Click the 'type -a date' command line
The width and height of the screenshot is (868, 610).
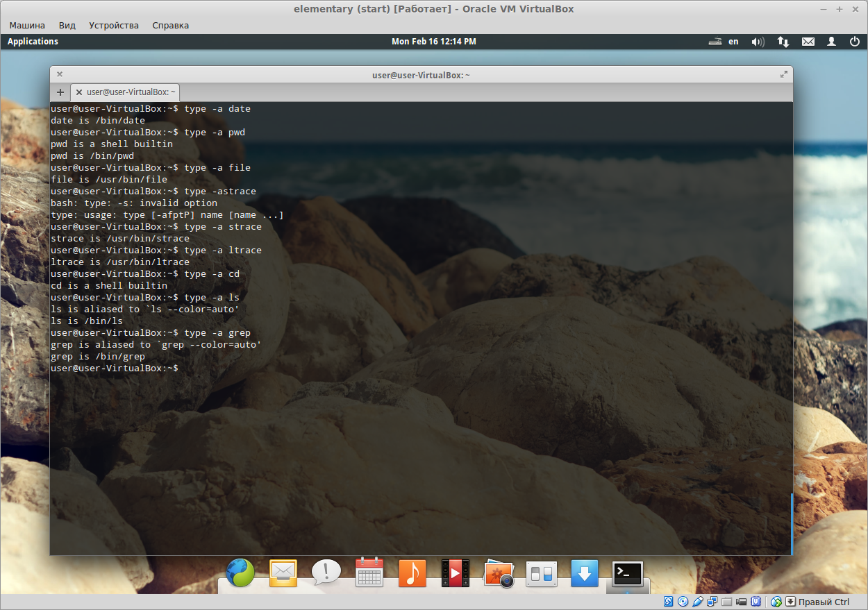151,109
